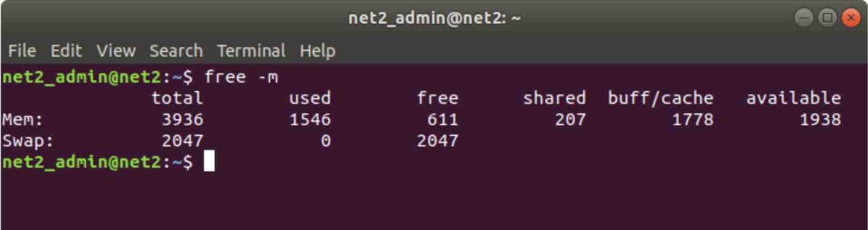Click the 'total' column header
This screenshot has height=230, width=868.
click(x=177, y=98)
